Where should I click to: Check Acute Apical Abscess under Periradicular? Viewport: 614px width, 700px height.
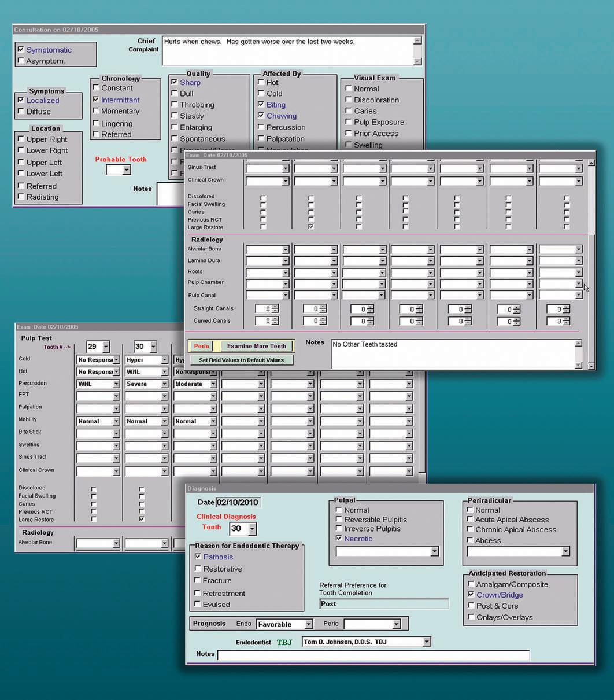[470, 520]
